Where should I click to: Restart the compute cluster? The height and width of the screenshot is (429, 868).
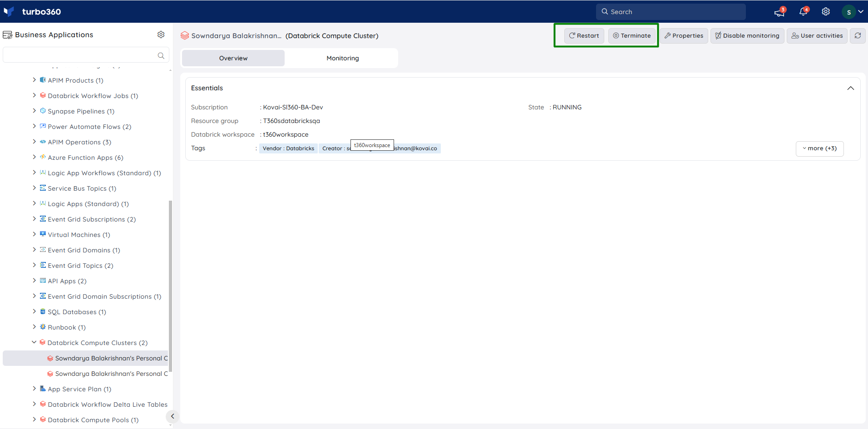click(x=584, y=35)
